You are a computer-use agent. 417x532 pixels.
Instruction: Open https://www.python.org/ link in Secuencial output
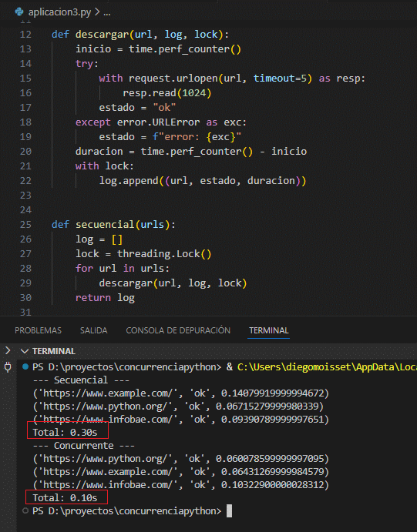coord(106,407)
